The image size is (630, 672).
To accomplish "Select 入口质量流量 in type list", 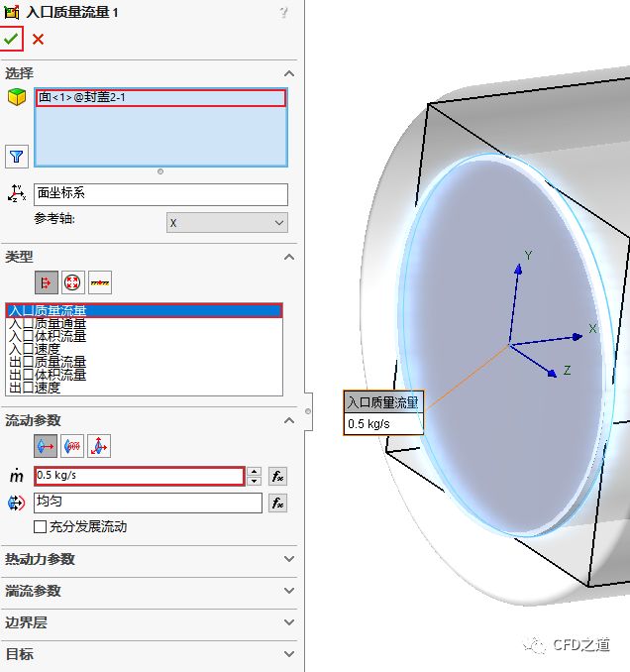I will tap(144, 310).
